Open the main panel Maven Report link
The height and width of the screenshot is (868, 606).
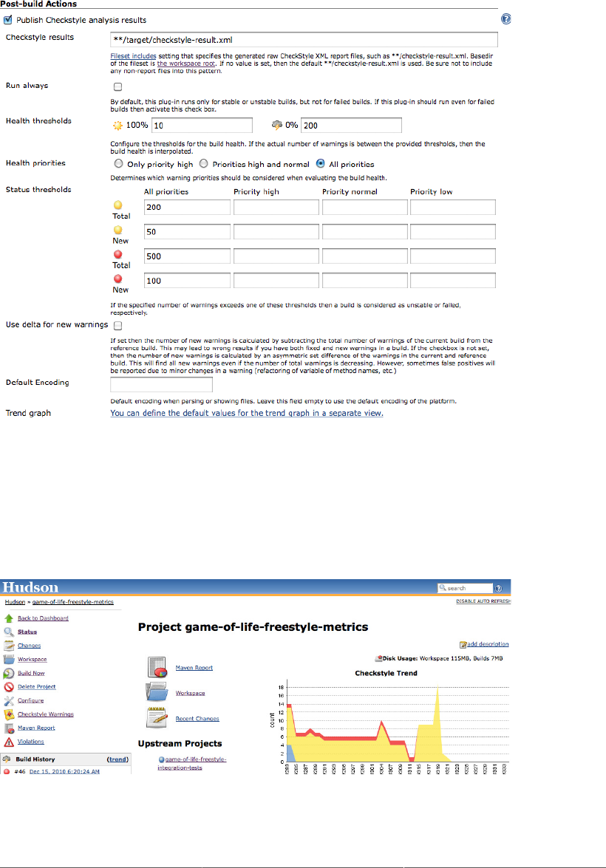click(x=194, y=668)
